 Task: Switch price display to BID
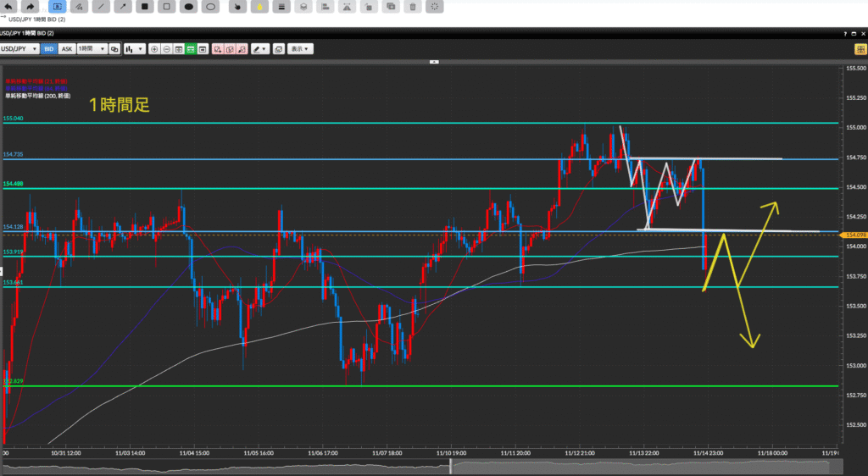tap(49, 49)
